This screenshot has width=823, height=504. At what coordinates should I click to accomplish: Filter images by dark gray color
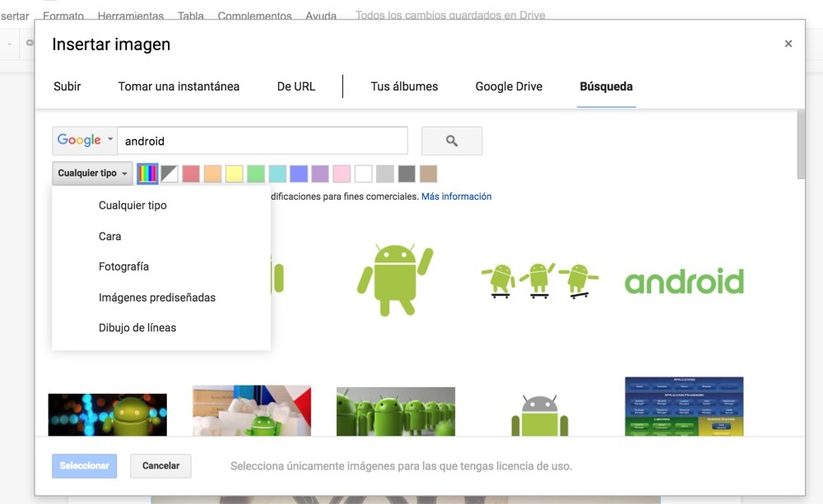click(x=407, y=173)
